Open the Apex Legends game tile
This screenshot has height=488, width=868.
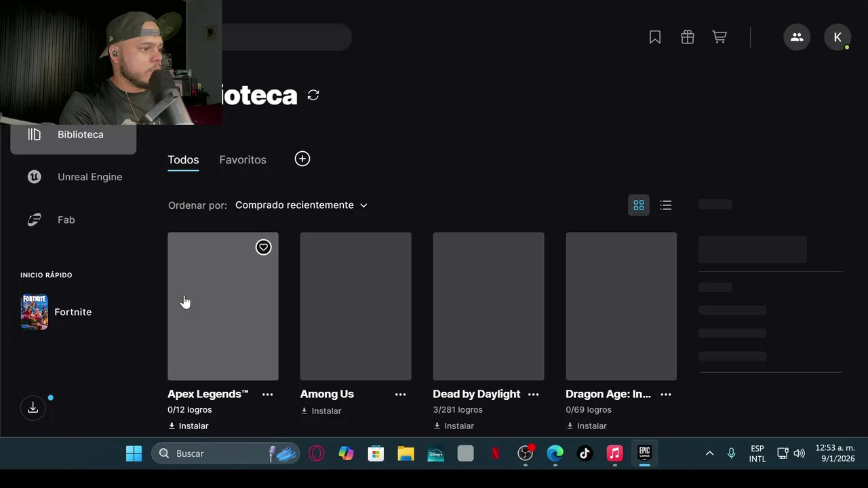[x=223, y=306]
